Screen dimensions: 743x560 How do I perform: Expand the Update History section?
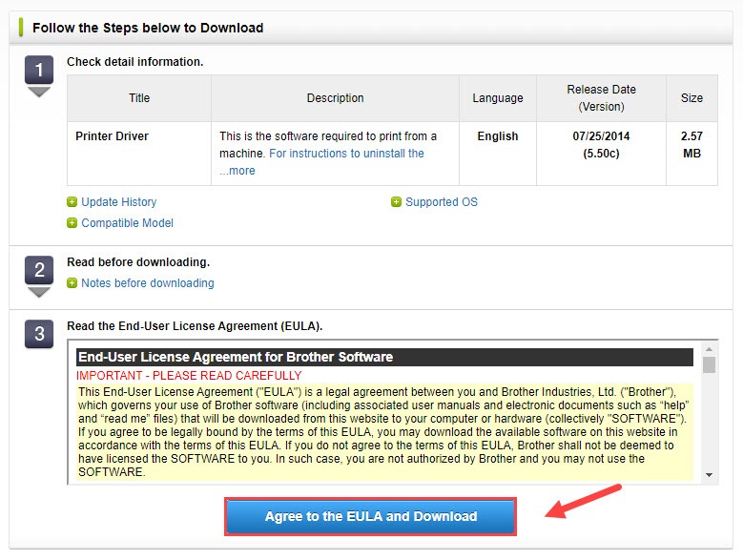pyautogui.click(x=118, y=202)
